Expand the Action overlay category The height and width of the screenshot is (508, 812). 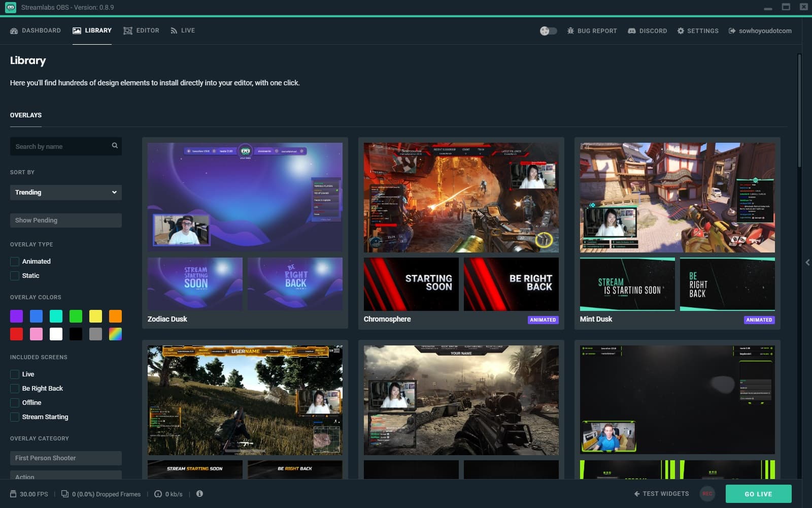coord(65,477)
